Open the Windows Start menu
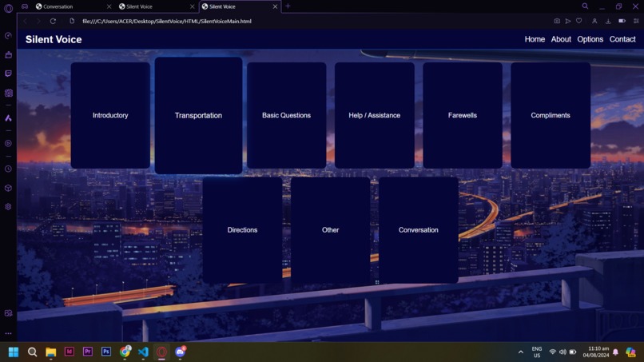This screenshot has height=362, width=644. (14, 352)
